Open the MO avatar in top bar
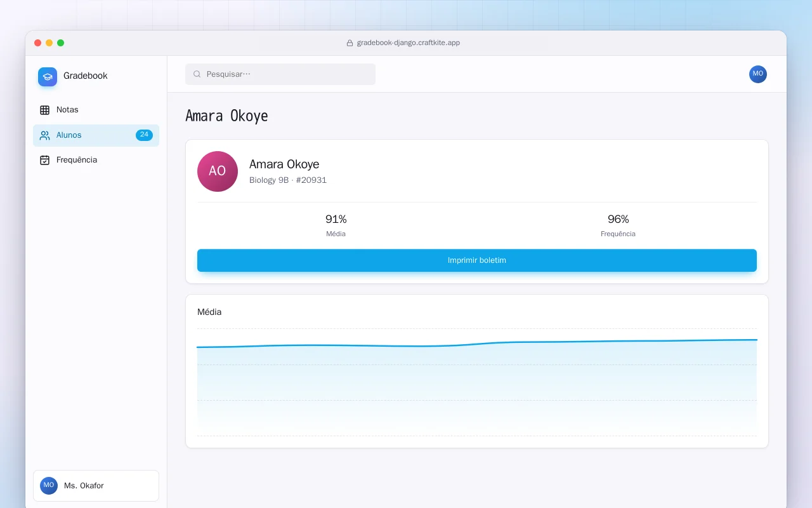 click(757, 74)
